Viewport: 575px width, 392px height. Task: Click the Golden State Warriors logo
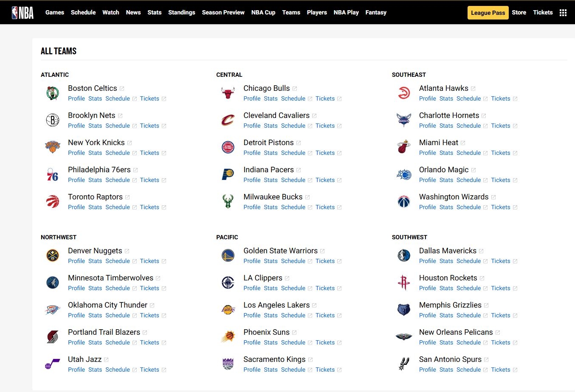pos(228,255)
